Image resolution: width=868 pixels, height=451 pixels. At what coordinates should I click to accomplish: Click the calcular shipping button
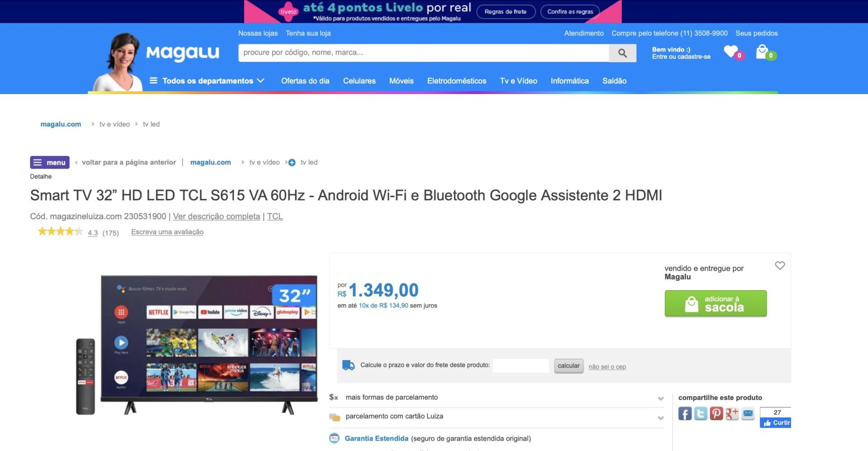pos(569,366)
